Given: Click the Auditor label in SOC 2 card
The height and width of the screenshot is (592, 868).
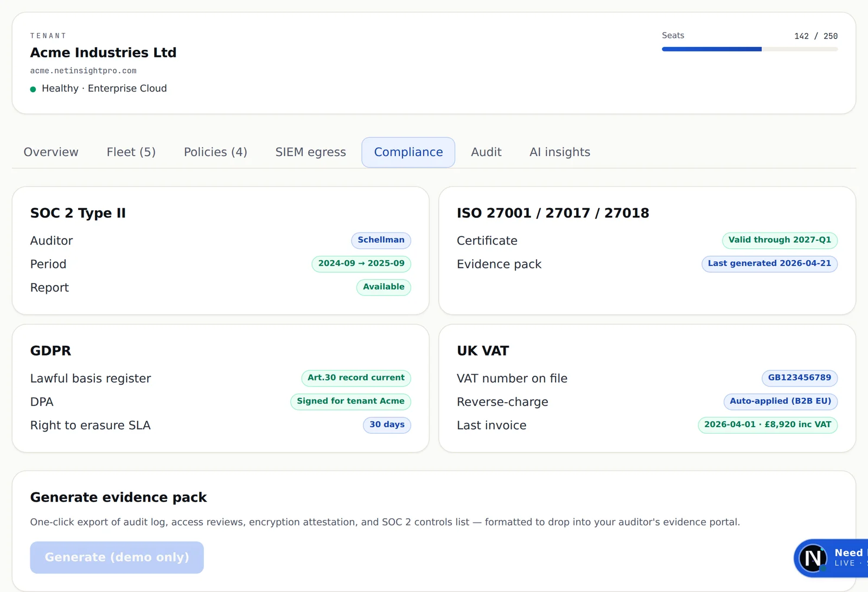Looking at the screenshot, I should click(x=52, y=241).
